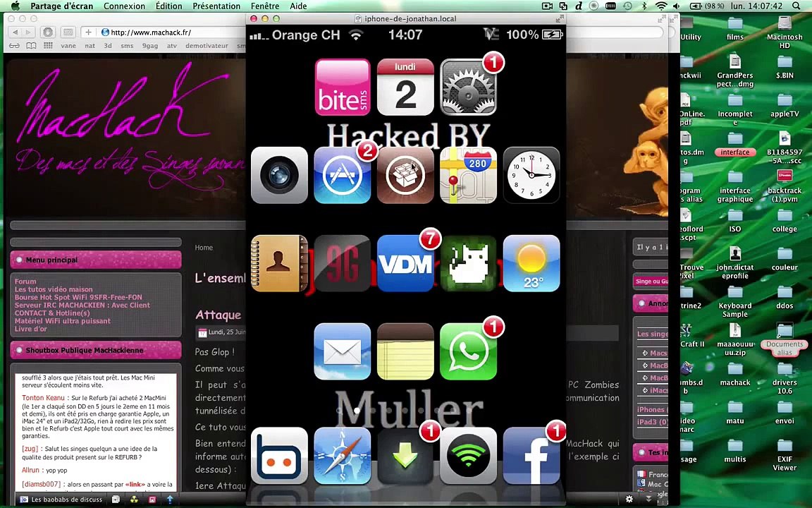Open the green download arrow app

coord(405,456)
